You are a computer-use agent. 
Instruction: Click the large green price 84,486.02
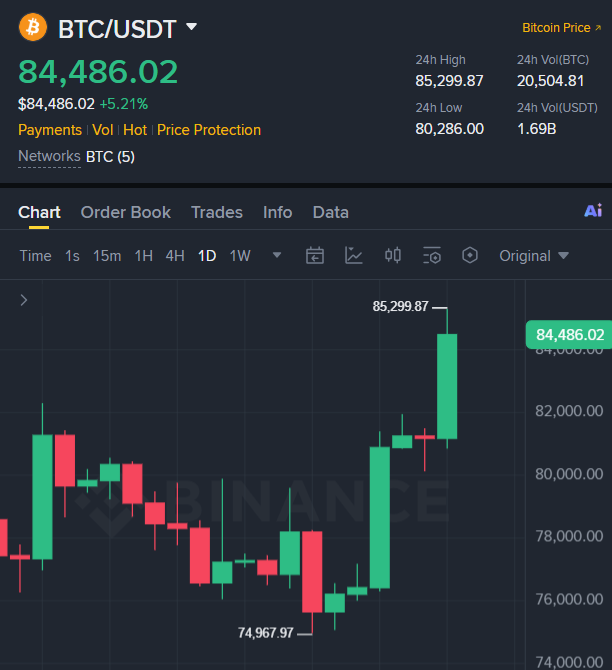(98, 72)
